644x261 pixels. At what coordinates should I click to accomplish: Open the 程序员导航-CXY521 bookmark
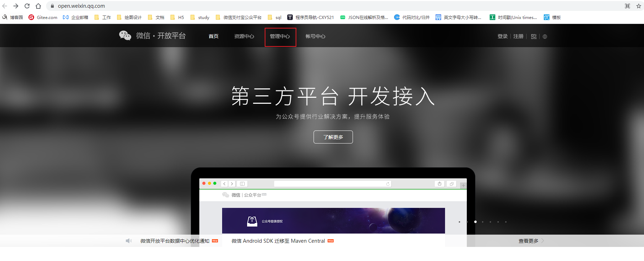click(x=311, y=17)
